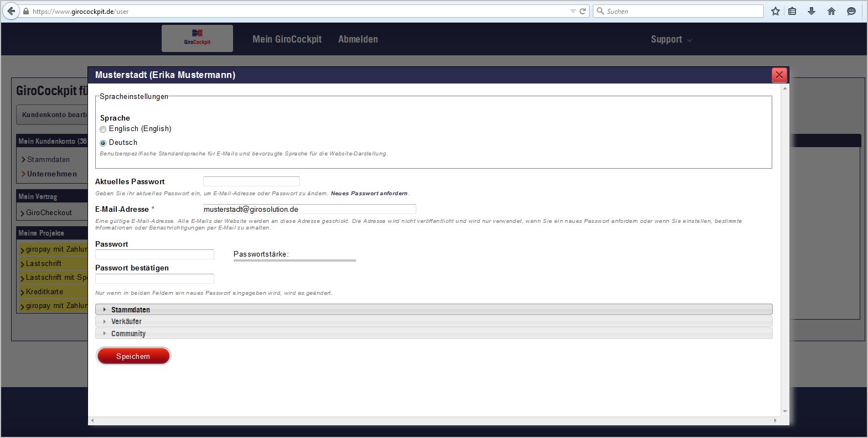
Task: Click Abmelden to log out
Action: click(x=358, y=39)
